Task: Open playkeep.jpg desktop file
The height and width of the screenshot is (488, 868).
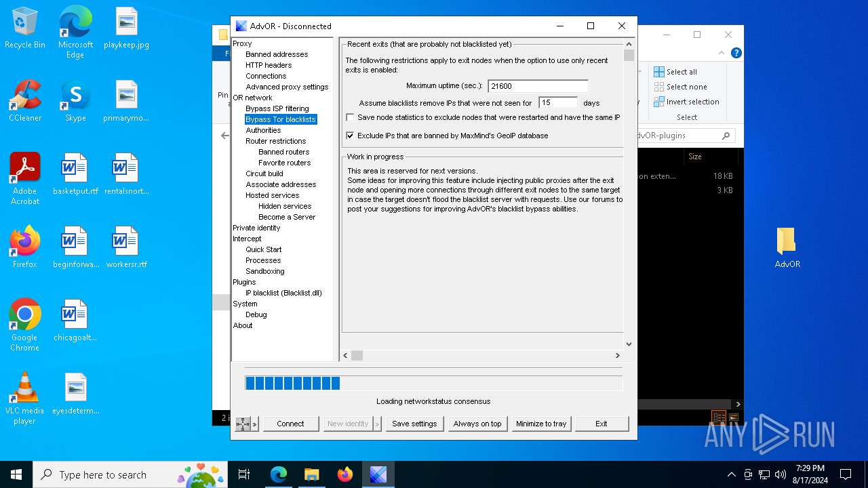Action: (x=126, y=28)
